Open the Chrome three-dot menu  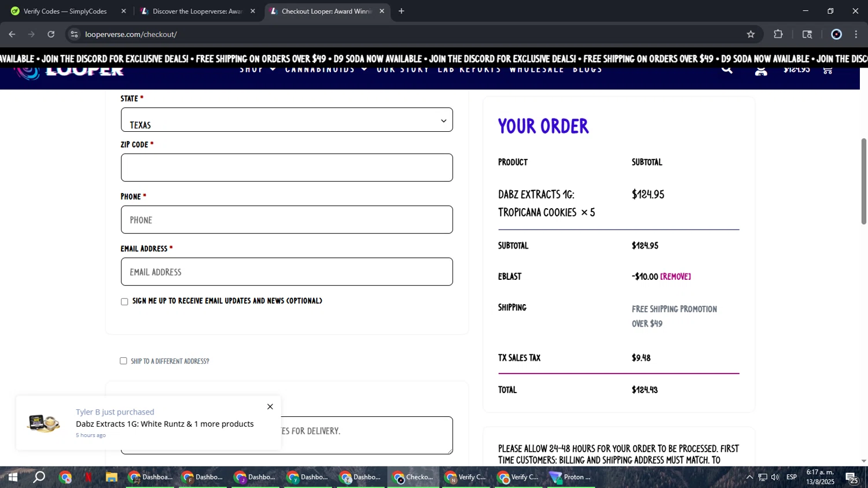pos(856,34)
